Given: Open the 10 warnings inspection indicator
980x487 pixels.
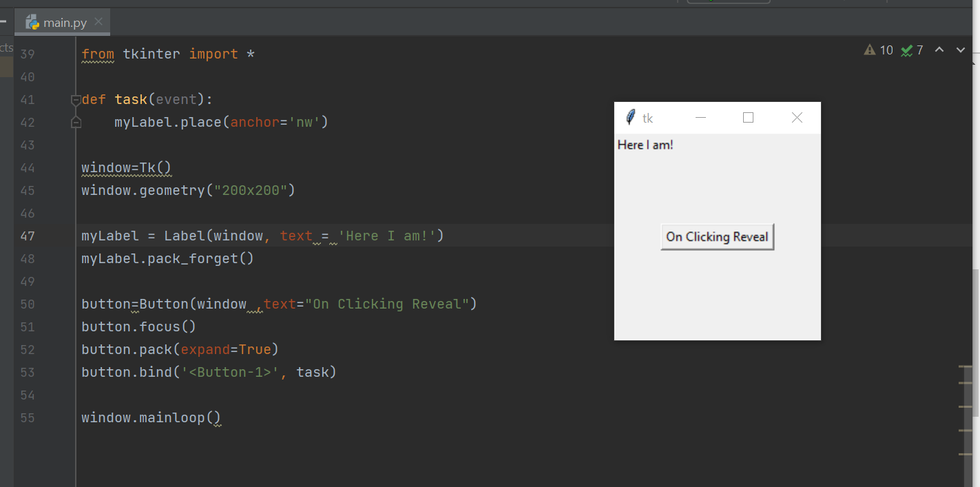Looking at the screenshot, I should pos(878,50).
